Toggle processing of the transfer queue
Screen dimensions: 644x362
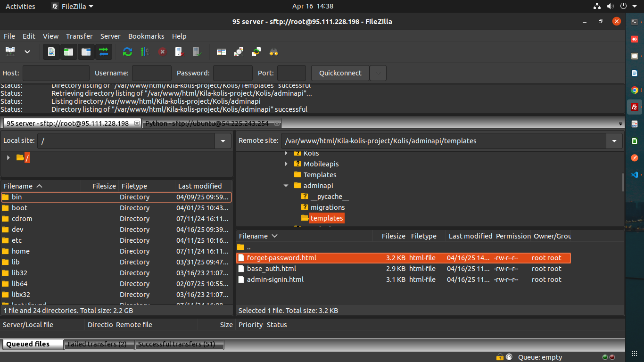[x=145, y=51]
